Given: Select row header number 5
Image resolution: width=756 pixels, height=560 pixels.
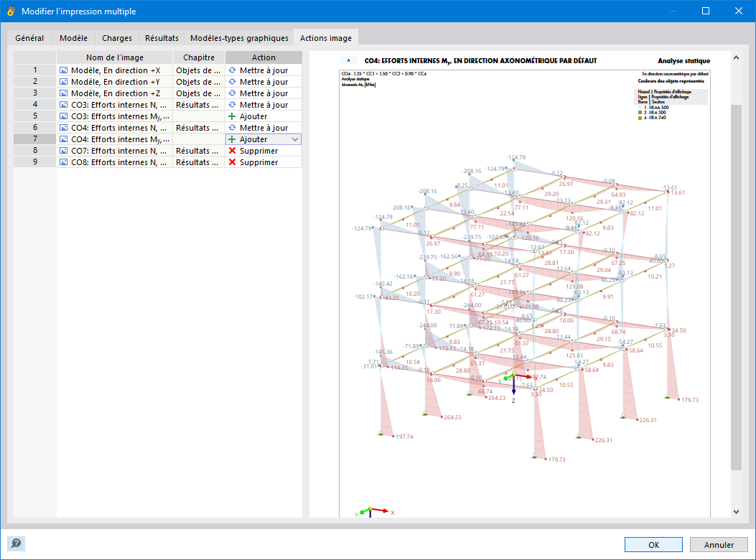Looking at the screenshot, I should (x=35, y=116).
